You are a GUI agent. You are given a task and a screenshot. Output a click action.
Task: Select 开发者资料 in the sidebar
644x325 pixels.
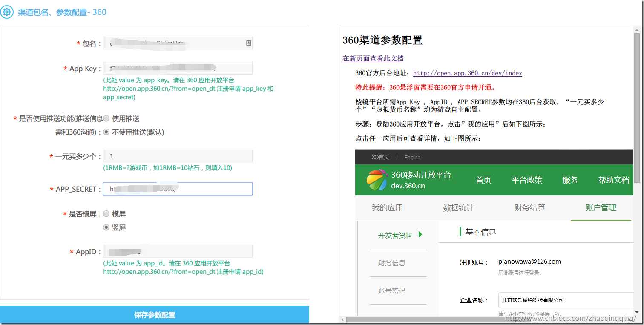coord(395,235)
